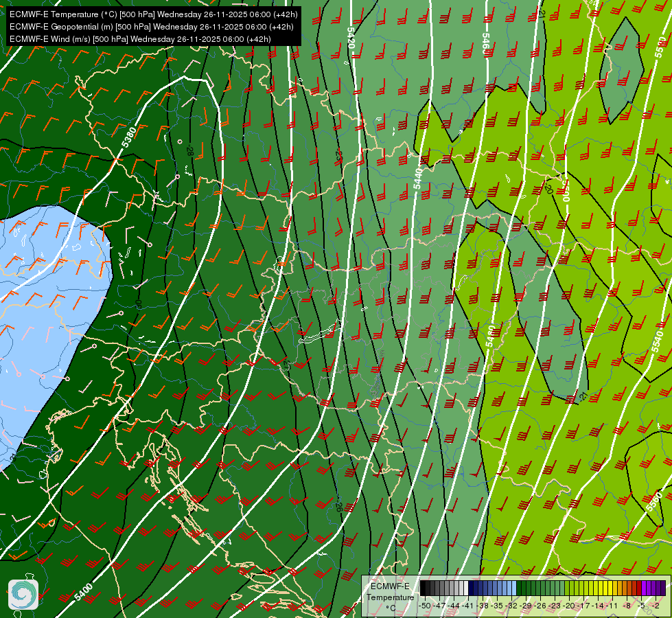Select the ECMWF-E Wind title line

point(140,39)
